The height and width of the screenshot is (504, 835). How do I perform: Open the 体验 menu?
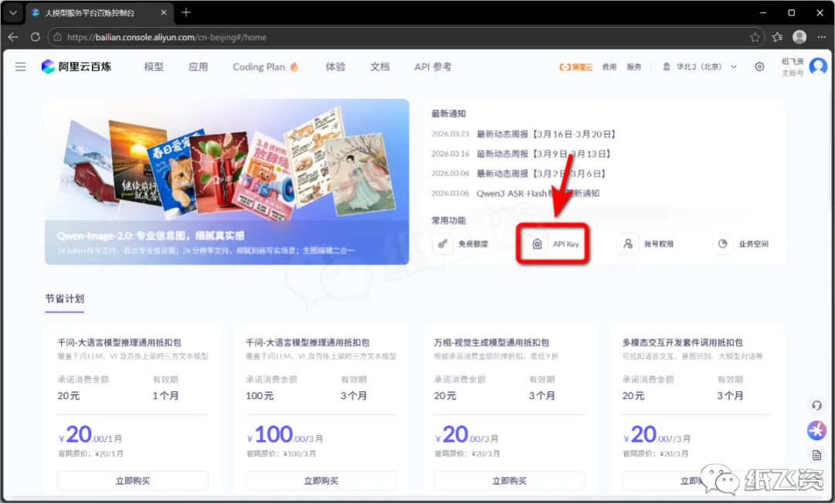click(x=335, y=66)
